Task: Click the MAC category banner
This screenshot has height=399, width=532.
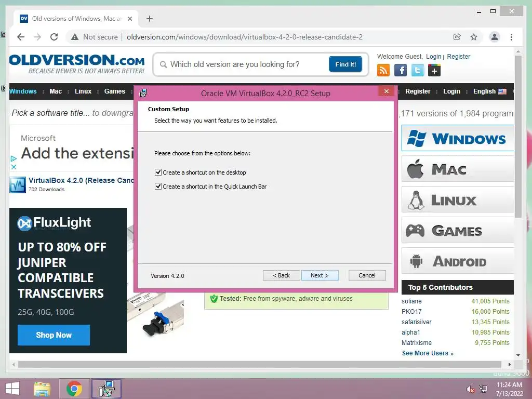Action: point(458,169)
